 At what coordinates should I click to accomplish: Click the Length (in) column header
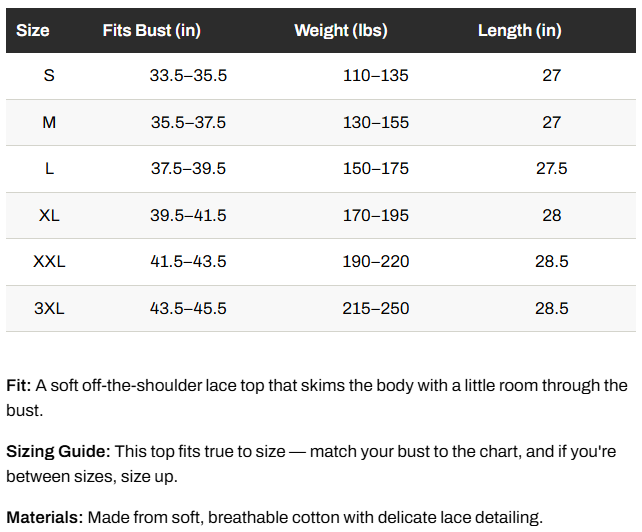(520, 31)
